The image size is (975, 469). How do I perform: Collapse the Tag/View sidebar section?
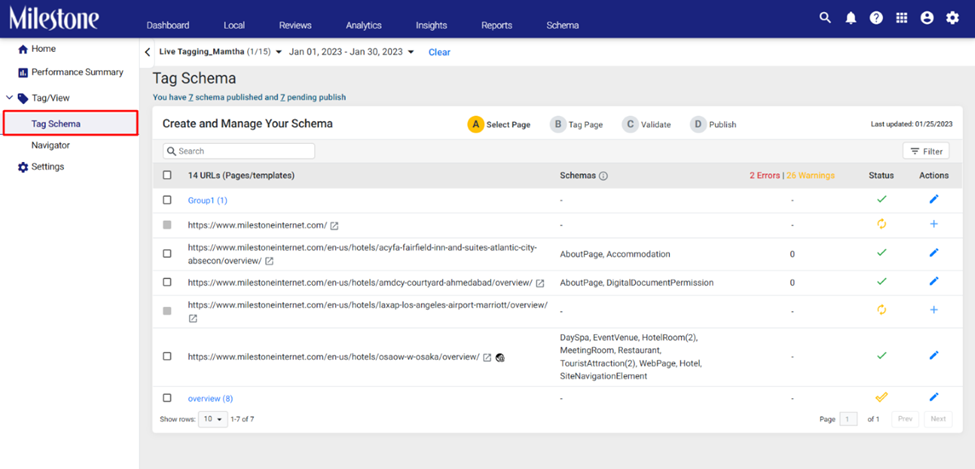point(9,98)
